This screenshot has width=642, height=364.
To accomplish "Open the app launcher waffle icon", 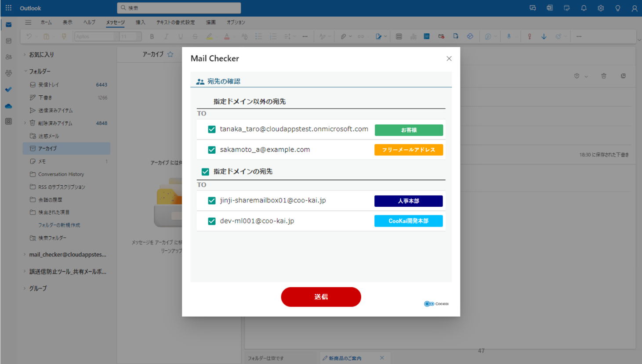I will 8,8.
